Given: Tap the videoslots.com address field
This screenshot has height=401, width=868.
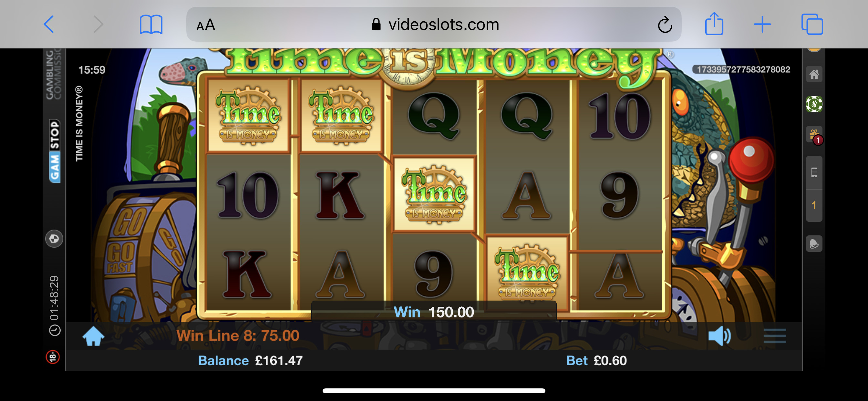Looking at the screenshot, I should pyautogui.click(x=434, y=24).
